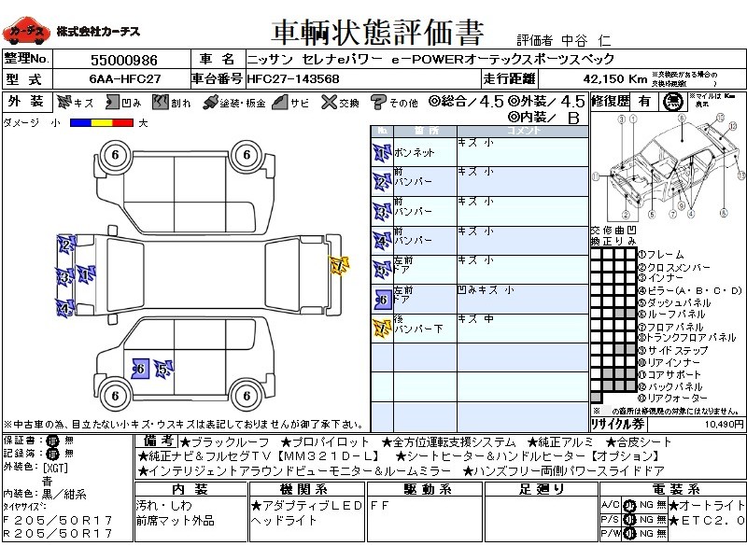Click the 保証書 status circle indicator
The width and height of the screenshot is (747, 560).
[51, 441]
